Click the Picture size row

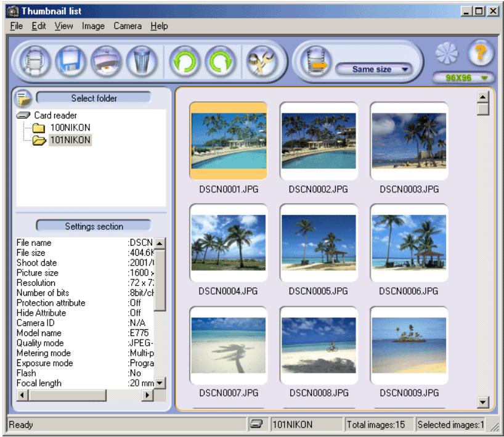pyautogui.click(x=85, y=272)
